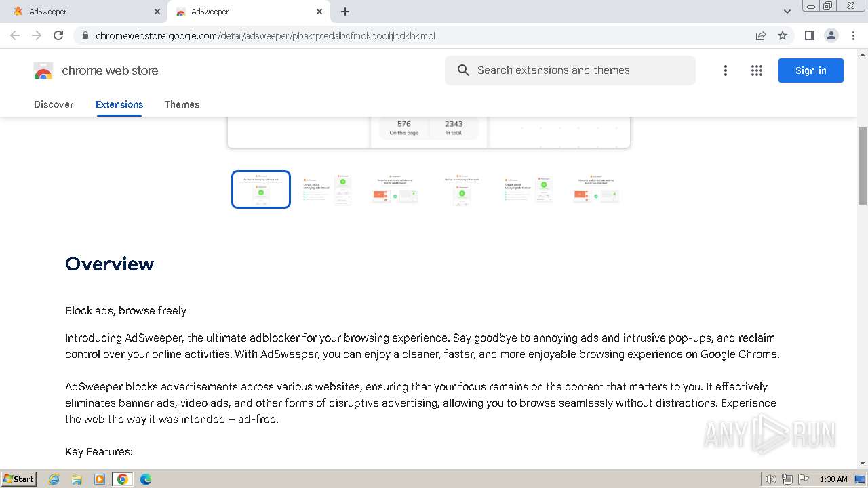Click the search magnifier icon
This screenshot has height=488, width=868.
point(464,70)
